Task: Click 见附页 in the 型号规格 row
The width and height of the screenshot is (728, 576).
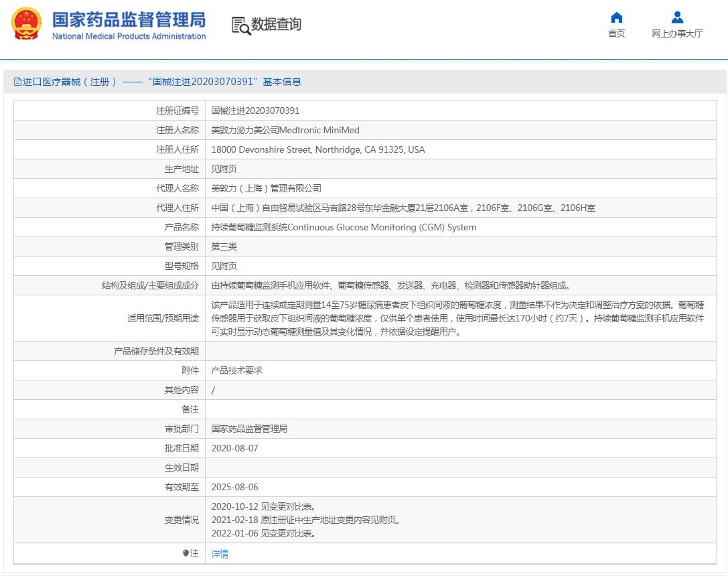Action: coord(224,266)
